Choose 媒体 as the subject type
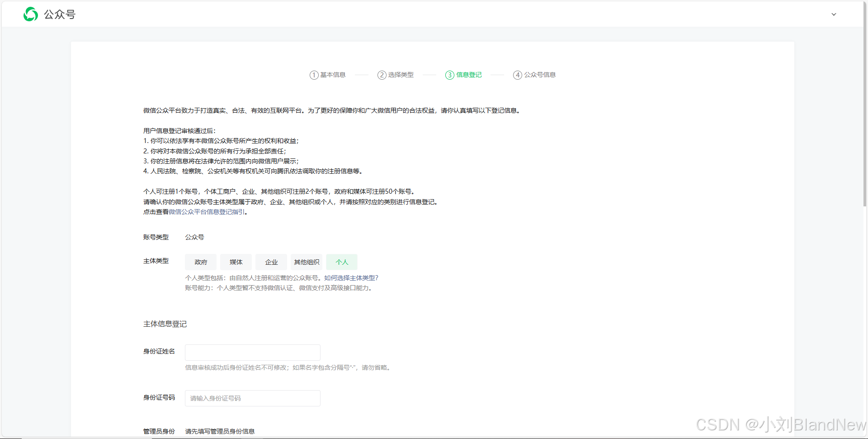 click(236, 262)
